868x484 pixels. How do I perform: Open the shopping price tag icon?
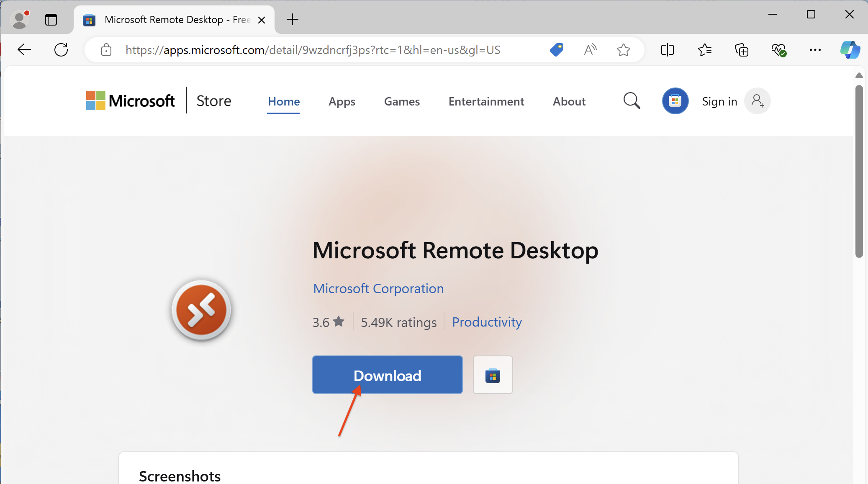[557, 50]
